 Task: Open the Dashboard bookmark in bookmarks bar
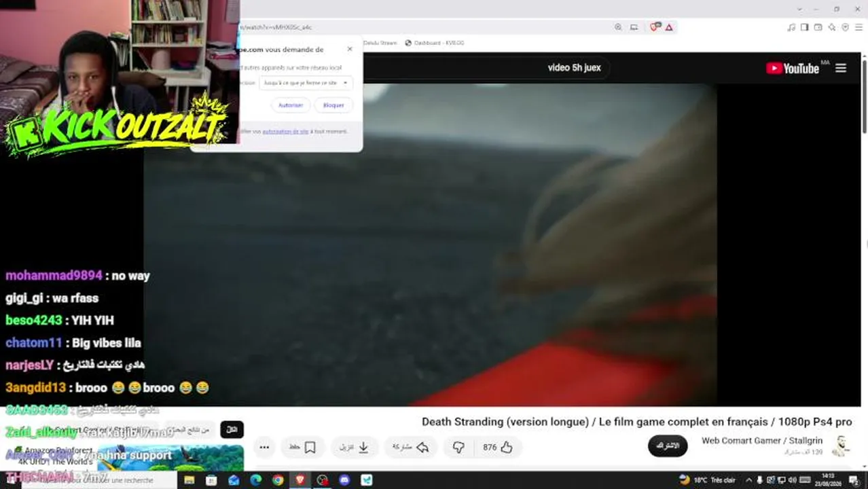click(435, 43)
